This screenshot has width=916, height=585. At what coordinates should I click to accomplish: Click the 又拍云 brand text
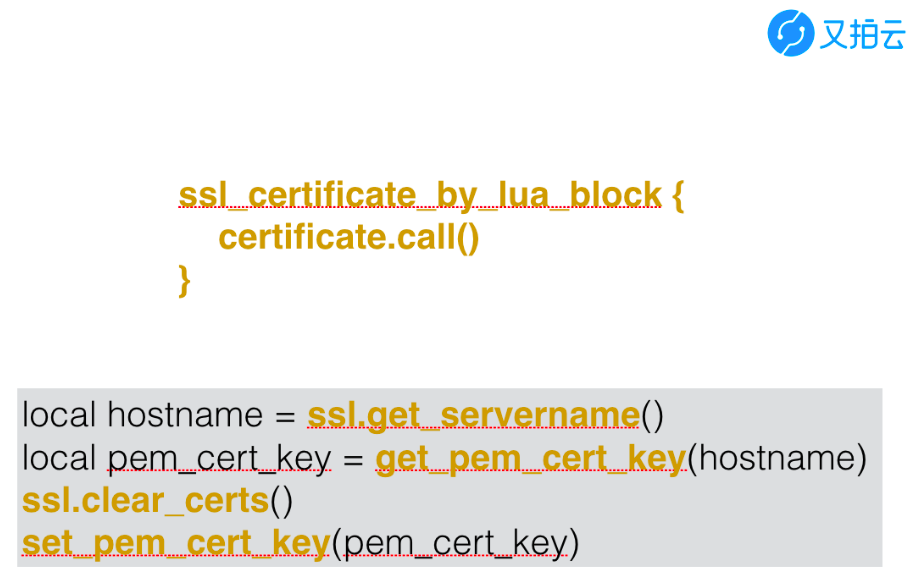[862, 34]
